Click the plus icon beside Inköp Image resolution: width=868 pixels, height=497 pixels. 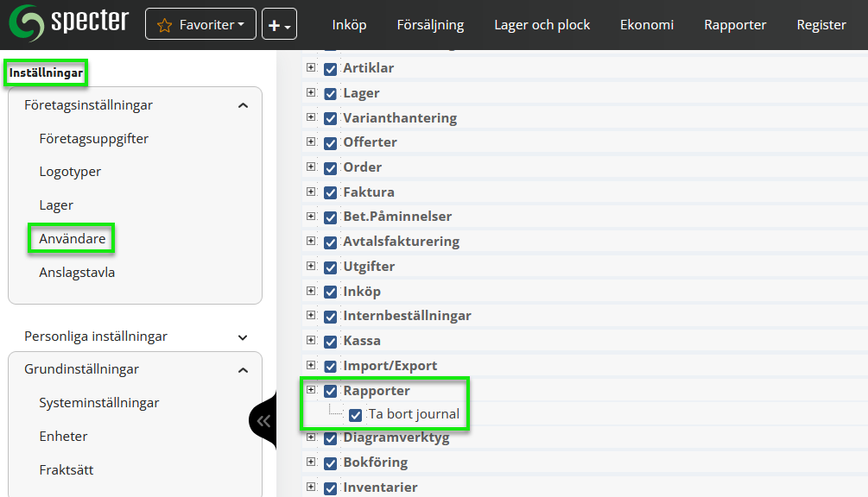click(311, 291)
